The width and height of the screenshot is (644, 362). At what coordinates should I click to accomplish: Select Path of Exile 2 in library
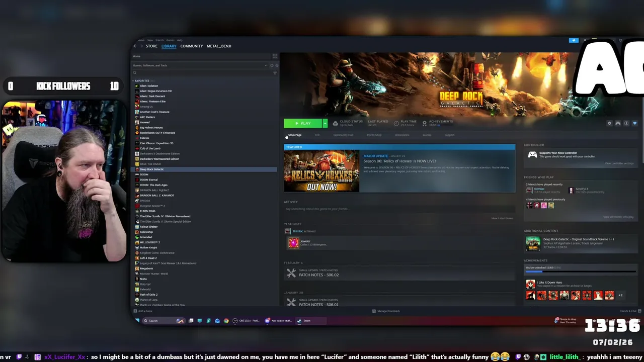(148, 295)
